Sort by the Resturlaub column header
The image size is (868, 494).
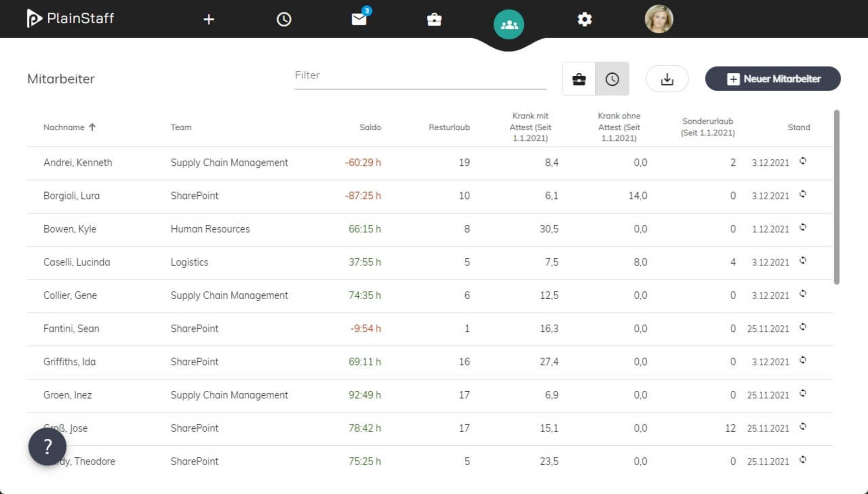(x=448, y=127)
